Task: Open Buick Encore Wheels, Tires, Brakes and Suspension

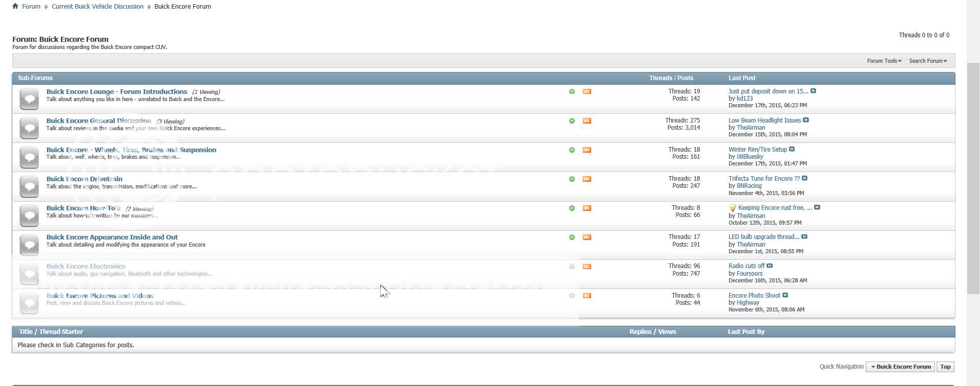Action: [x=131, y=150]
